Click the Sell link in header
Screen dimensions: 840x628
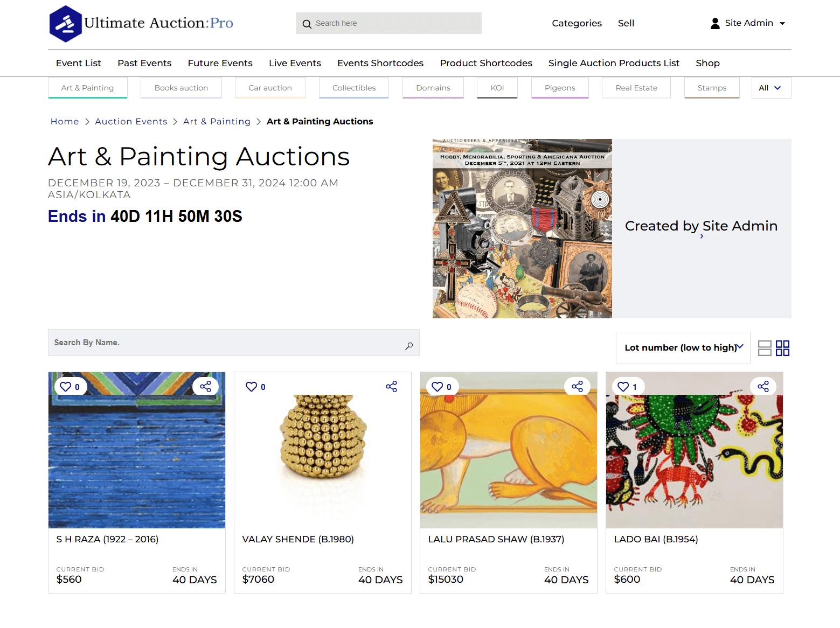pyautogui.click(x=626, y=23)
